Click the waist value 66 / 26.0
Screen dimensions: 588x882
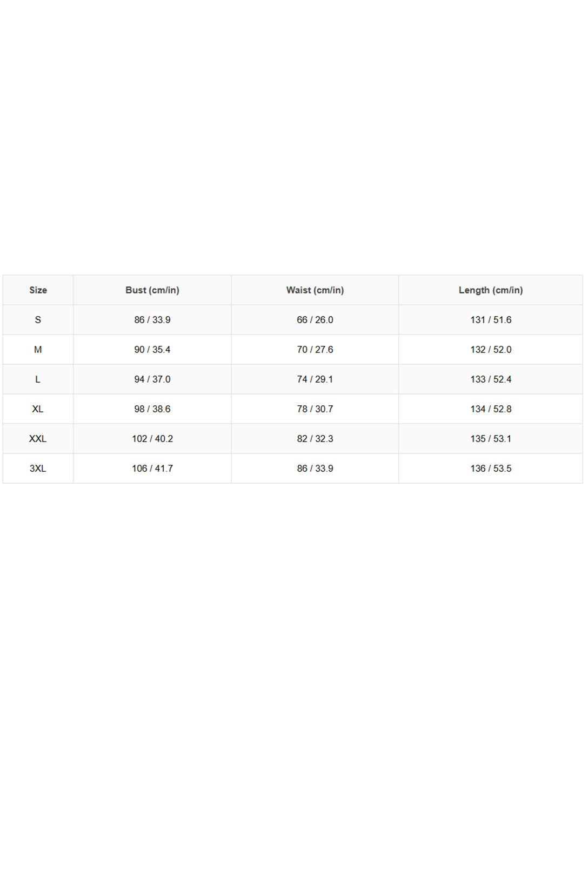tap(315, 320)
